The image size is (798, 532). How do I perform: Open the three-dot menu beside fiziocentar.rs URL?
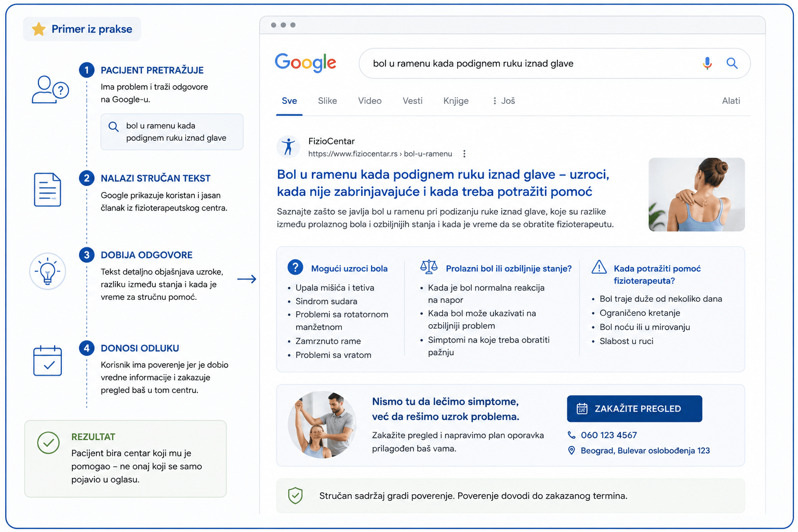pyautogui.click(x=464, y=154)
